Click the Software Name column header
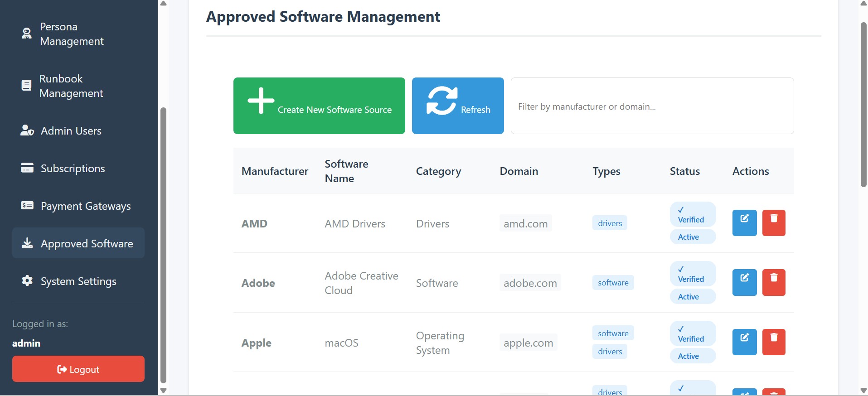This screenshot has width=868, height=396. pyautogui.click(x=346, y=171)
